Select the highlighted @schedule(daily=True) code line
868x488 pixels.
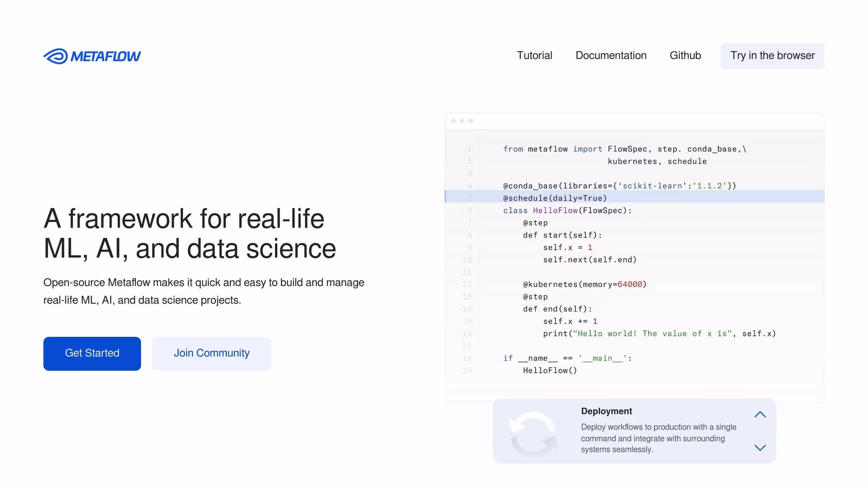[555, 198]
